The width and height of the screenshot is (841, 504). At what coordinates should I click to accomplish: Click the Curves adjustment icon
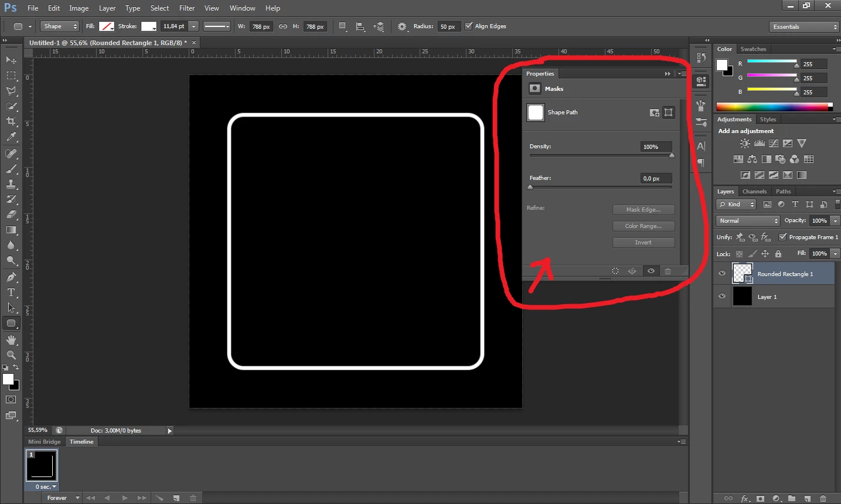(774, 143)
